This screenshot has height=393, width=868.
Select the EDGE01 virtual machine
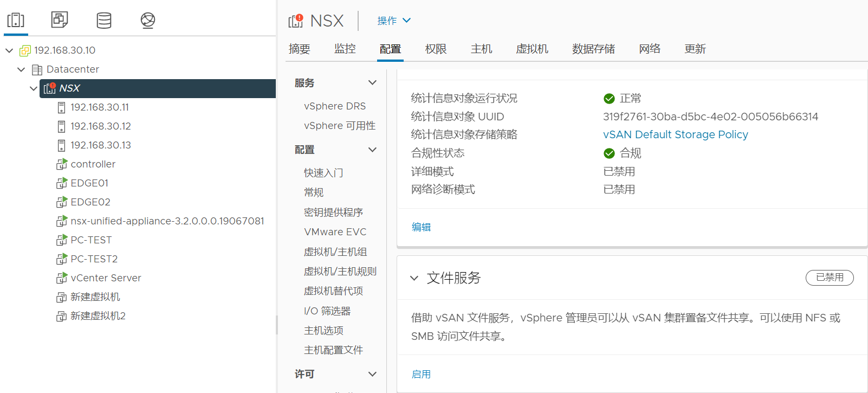pyautogui.click(x=89, y=183)
